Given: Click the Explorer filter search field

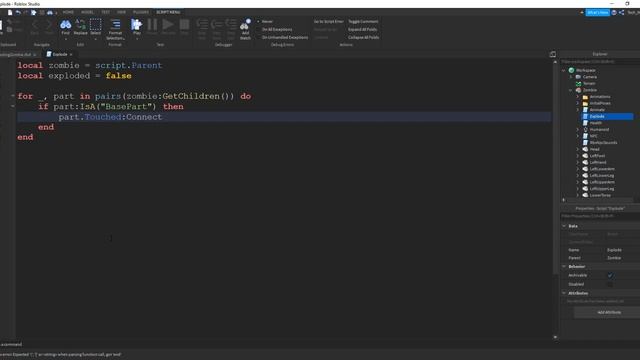Looking at the screenshot, I should 600,62.
